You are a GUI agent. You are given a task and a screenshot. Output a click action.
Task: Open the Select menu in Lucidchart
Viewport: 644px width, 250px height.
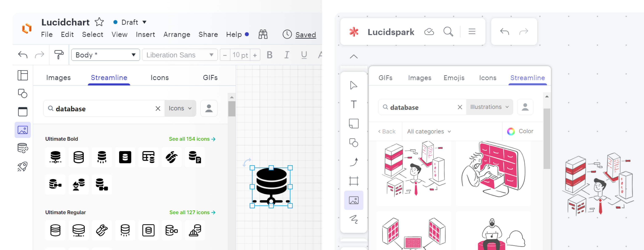pyautogui.click(x=93, y=35)
